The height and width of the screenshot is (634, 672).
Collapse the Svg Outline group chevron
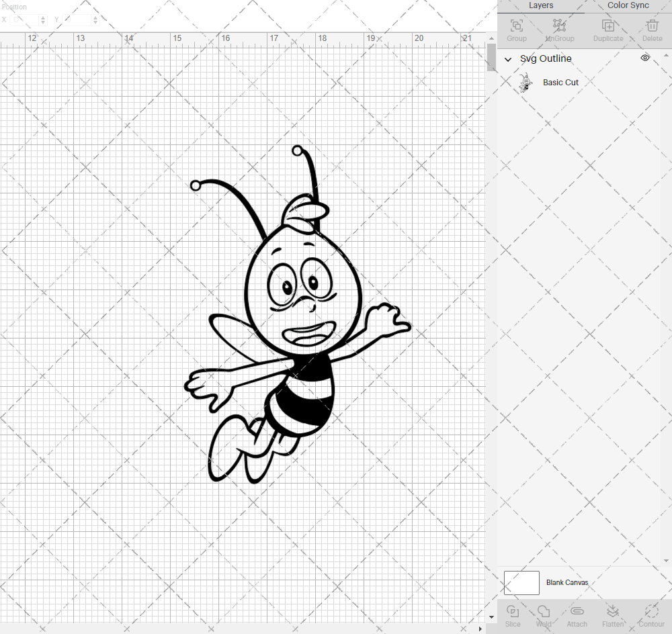(x=508, y=59)
